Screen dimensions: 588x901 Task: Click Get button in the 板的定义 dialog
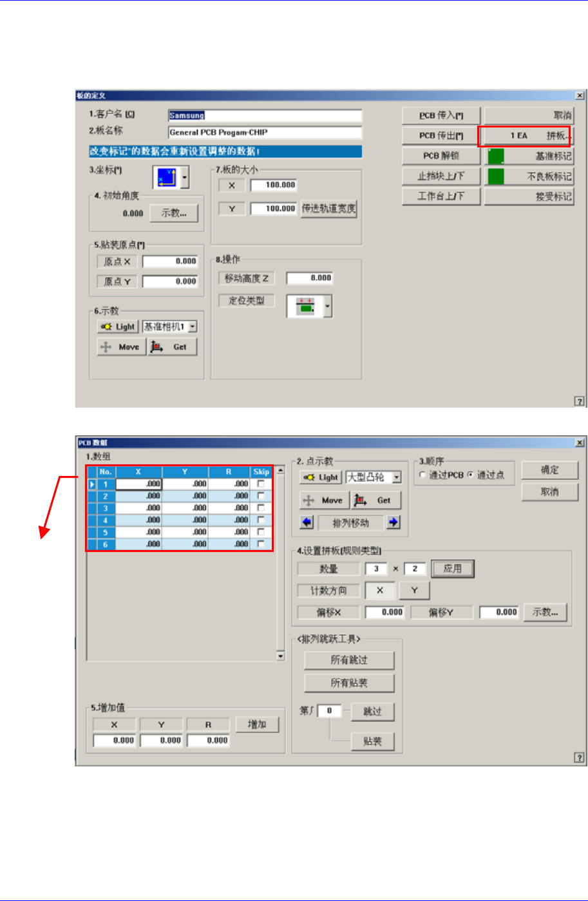pos(172,346)
